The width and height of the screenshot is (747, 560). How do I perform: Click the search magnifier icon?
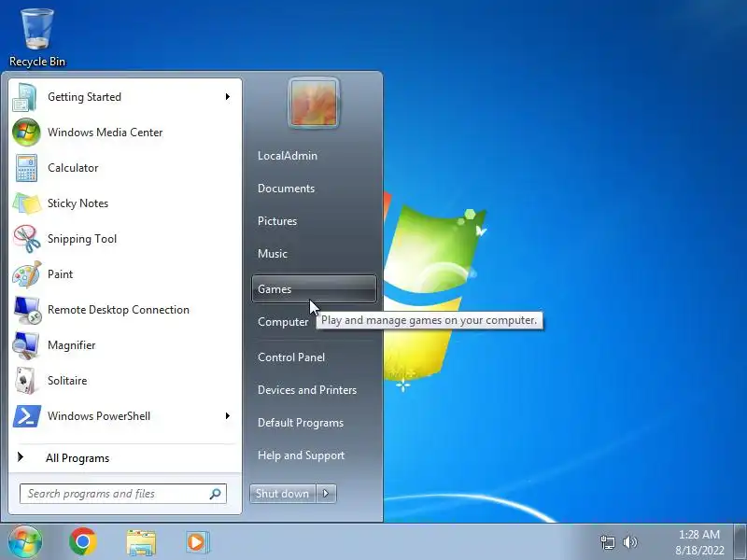[x=216, y=494]
